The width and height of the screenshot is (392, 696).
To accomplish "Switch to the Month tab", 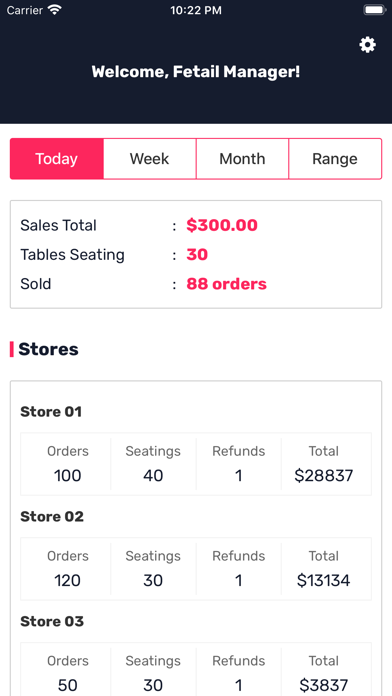I will tap(242, 159).
